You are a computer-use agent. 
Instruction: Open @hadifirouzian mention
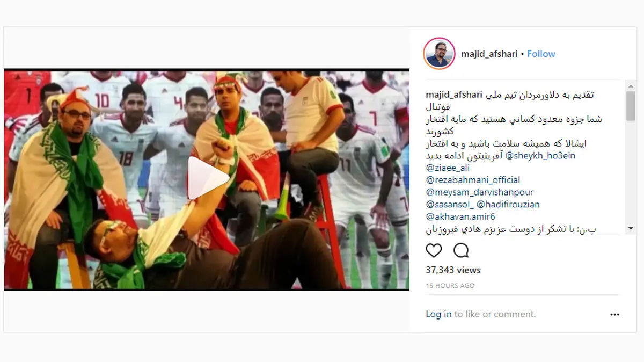tap(508, 205)
